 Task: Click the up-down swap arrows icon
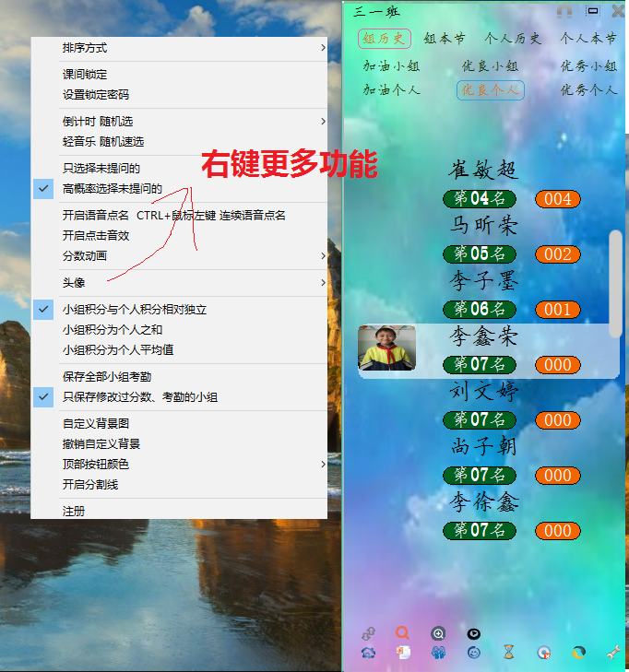coord(368,633)
